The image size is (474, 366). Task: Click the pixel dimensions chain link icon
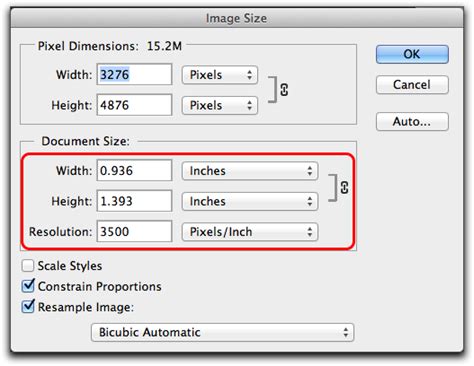click(284, 90)
